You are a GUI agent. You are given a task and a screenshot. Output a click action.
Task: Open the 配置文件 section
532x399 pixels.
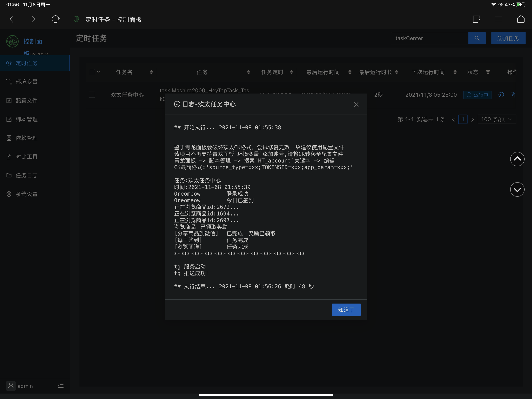pos(26,100)
